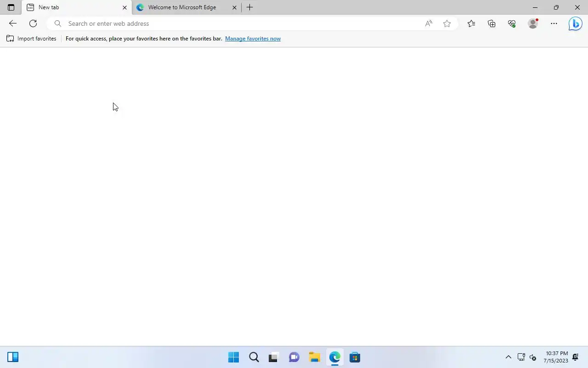Screen dimensions: 588x368
Task: Open Chat app on the taskbar
Action: pyautogui.click(x=294, y=357)
